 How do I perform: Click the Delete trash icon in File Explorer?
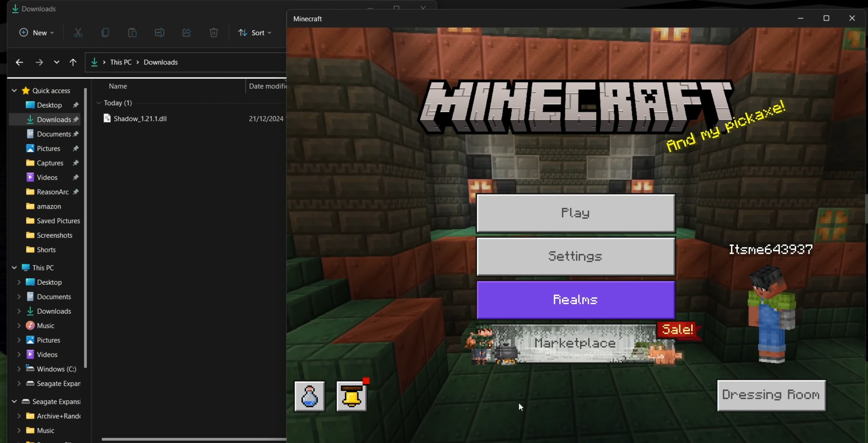tap(214, 33)
